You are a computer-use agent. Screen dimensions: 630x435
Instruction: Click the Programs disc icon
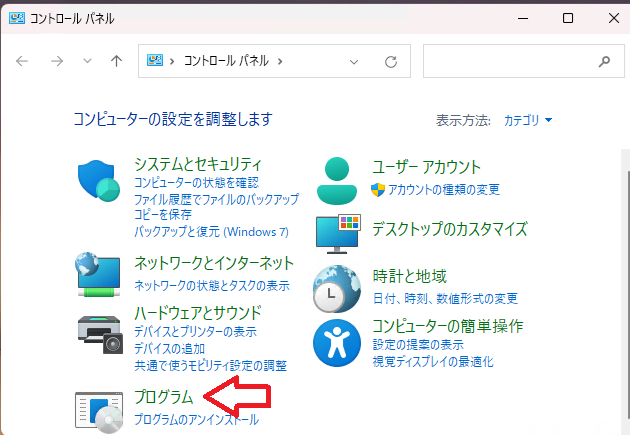98,411
